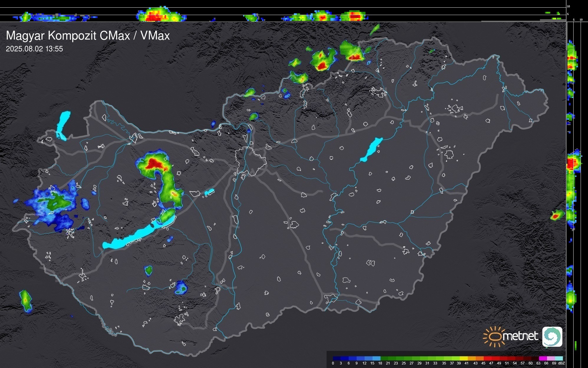This screenshot has width=588, height=368.
Task: Click the Budapest city outline
Action: [251, 161]
